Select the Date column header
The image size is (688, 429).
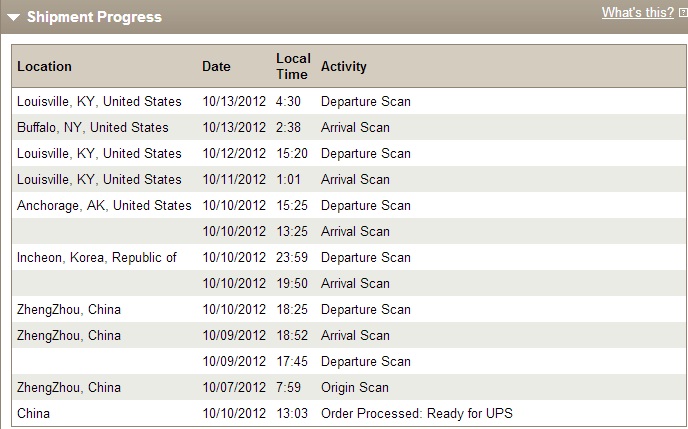click(216, 66)
